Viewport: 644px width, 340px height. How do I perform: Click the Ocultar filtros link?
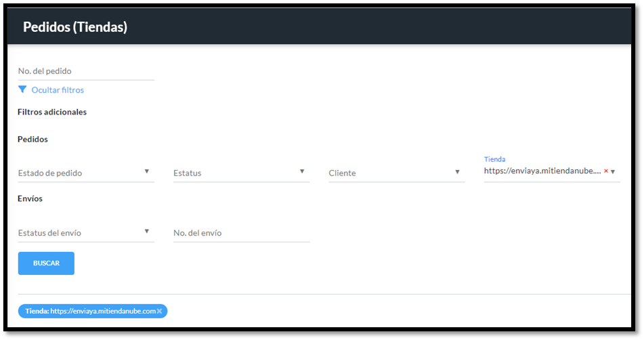(58, 90)
